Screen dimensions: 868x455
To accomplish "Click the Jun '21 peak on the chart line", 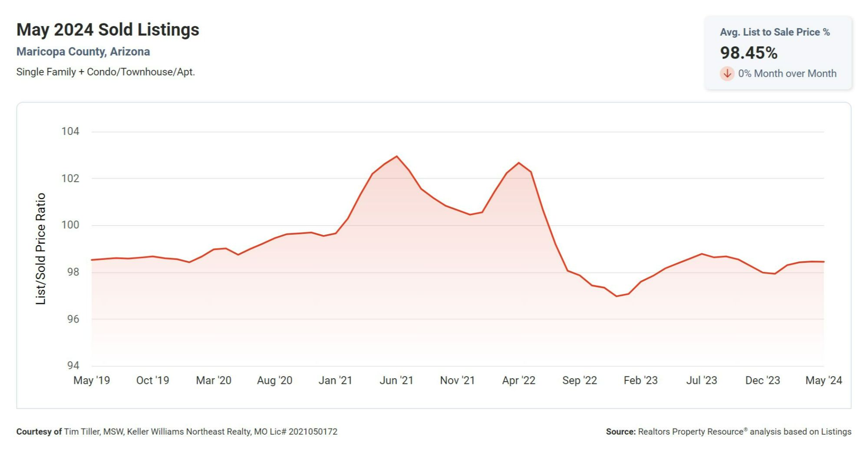I will tap(396, 156).
